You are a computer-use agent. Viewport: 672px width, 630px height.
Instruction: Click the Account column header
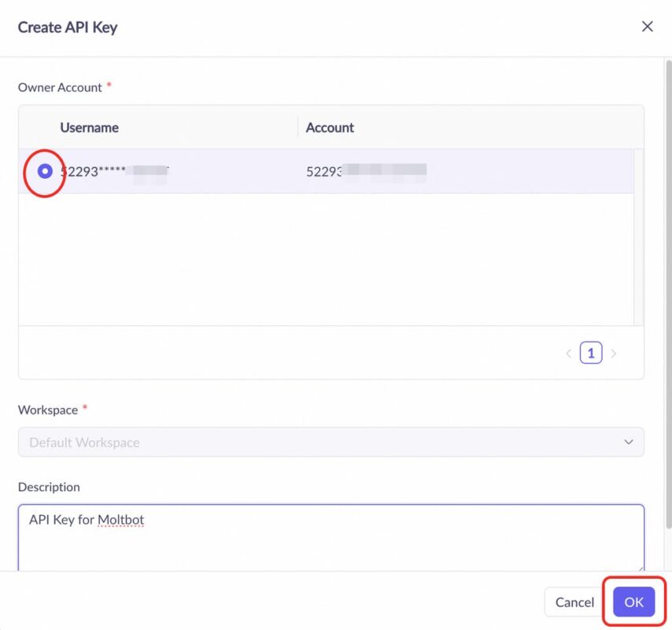pyautogui.click(x=330, y=128)
